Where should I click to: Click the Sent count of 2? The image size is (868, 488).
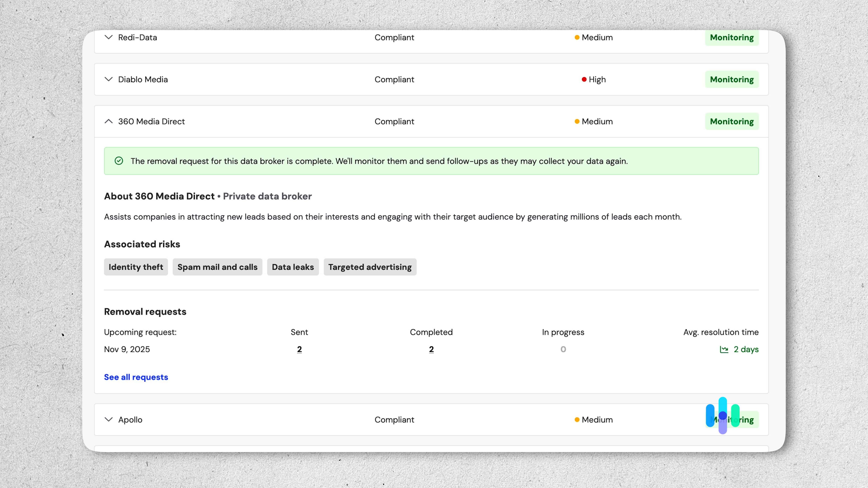pos(299,349)
